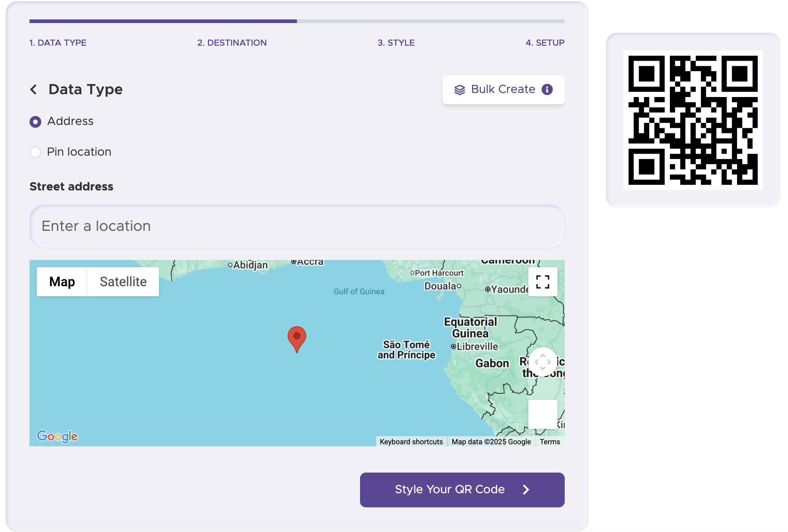Click the info icon next to Bulk Create
Viewport: 788px width, 532px height.
[x=547, y=89]
